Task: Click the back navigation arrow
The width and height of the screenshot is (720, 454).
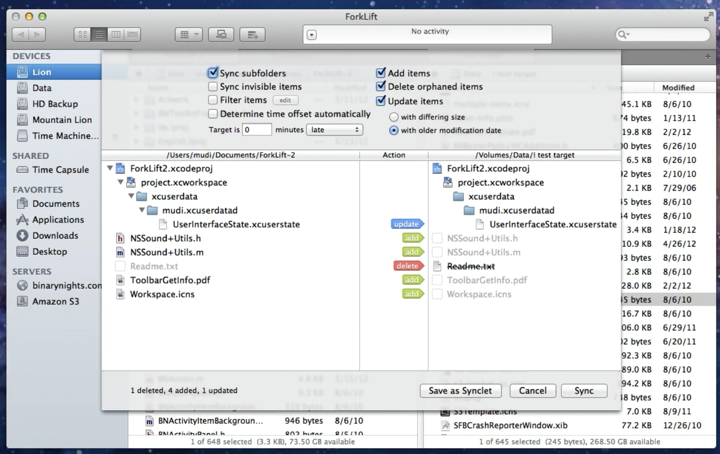Action: tap(20, 34)
